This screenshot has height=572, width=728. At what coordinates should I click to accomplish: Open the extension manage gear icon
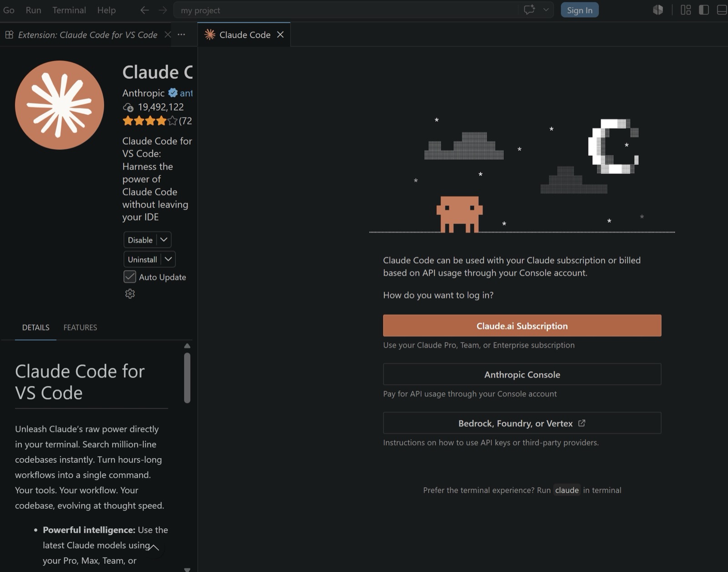click(x=130, y=294)
